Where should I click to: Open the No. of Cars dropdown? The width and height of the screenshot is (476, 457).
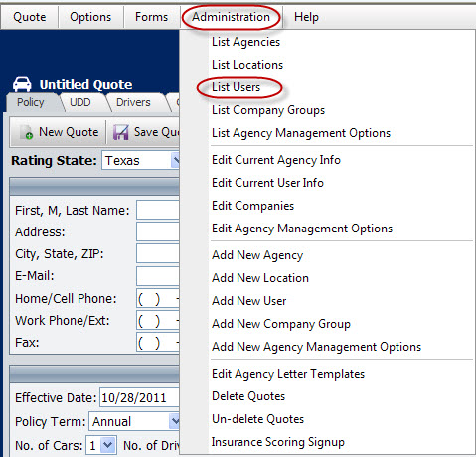[108, 445]
